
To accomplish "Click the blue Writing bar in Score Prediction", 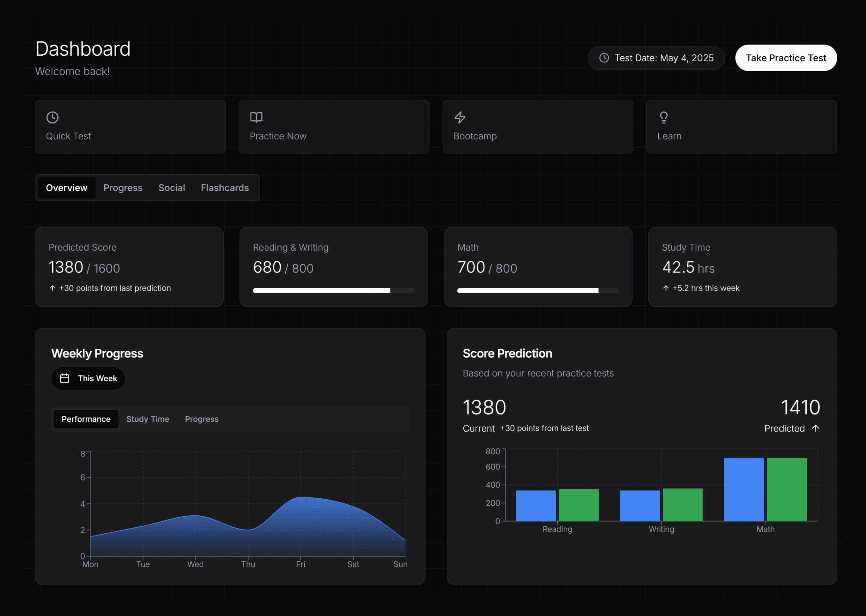I will [x=640, y=506].
